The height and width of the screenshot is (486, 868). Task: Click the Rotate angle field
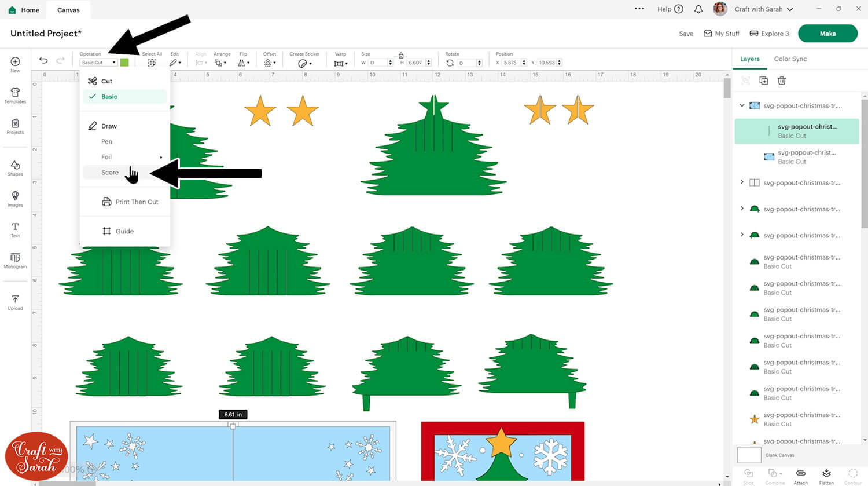point(466,63)
